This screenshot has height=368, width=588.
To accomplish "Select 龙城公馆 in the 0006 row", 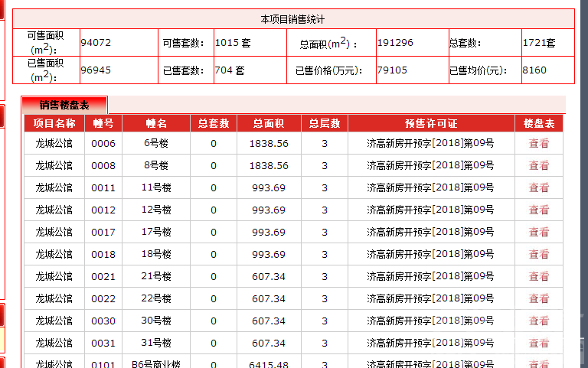I will (54, 143).
